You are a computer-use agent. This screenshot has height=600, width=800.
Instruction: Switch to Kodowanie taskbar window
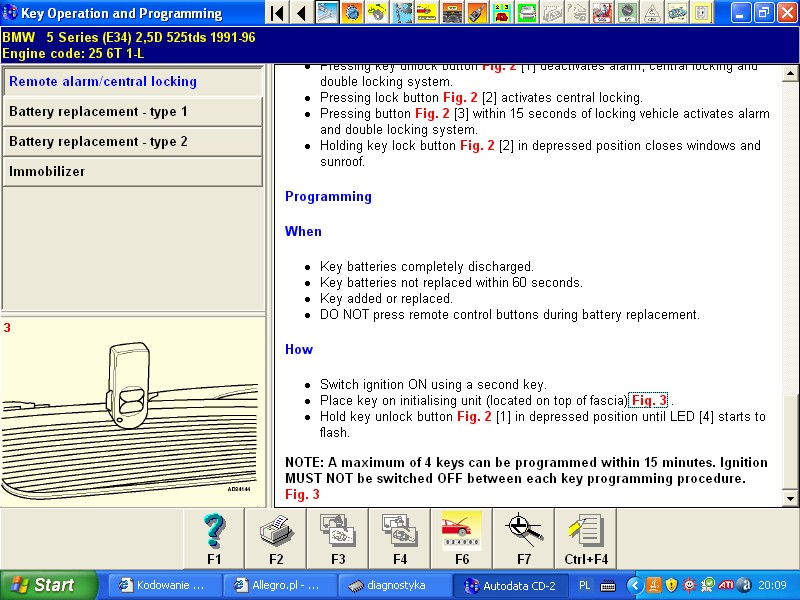(x=165, y=585)
